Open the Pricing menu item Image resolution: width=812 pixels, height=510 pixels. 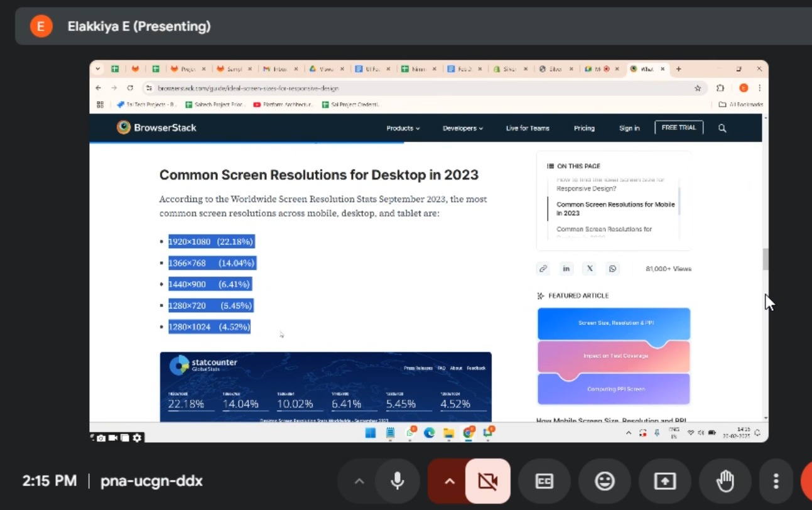click(584, 128)
